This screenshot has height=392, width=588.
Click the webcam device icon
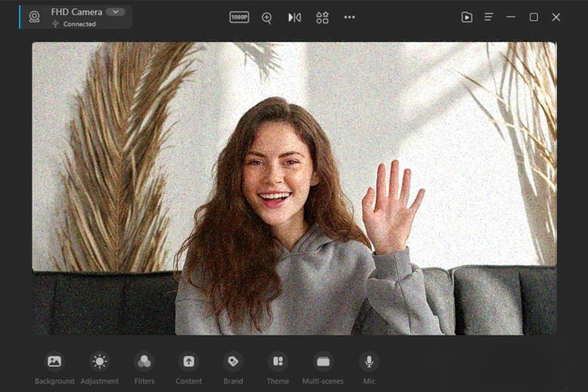[x=34, y=17]
